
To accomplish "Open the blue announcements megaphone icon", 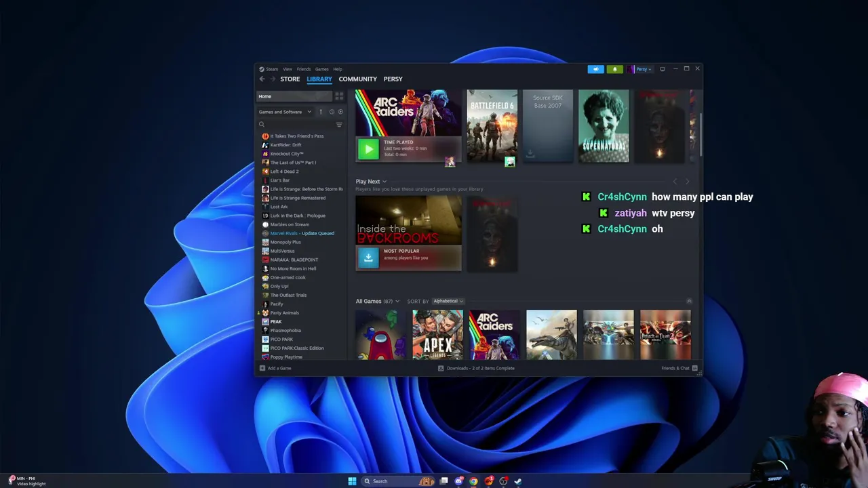I will (595, 69).
